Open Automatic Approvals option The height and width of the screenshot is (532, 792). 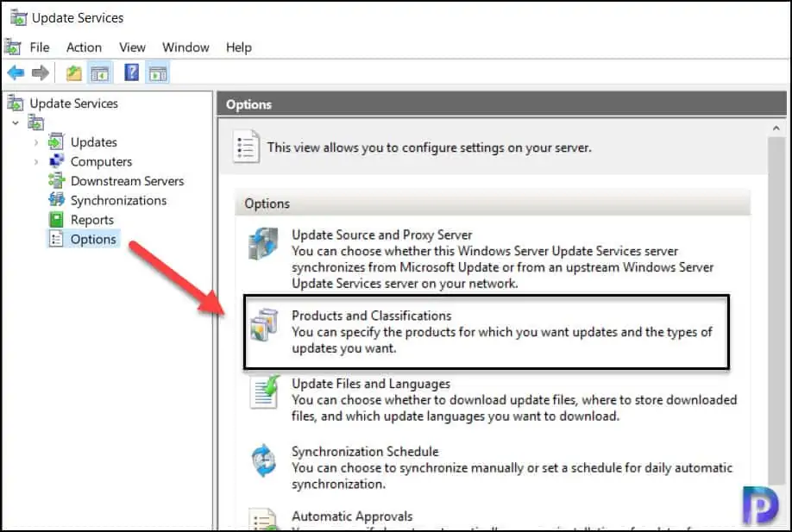[351, 516]
